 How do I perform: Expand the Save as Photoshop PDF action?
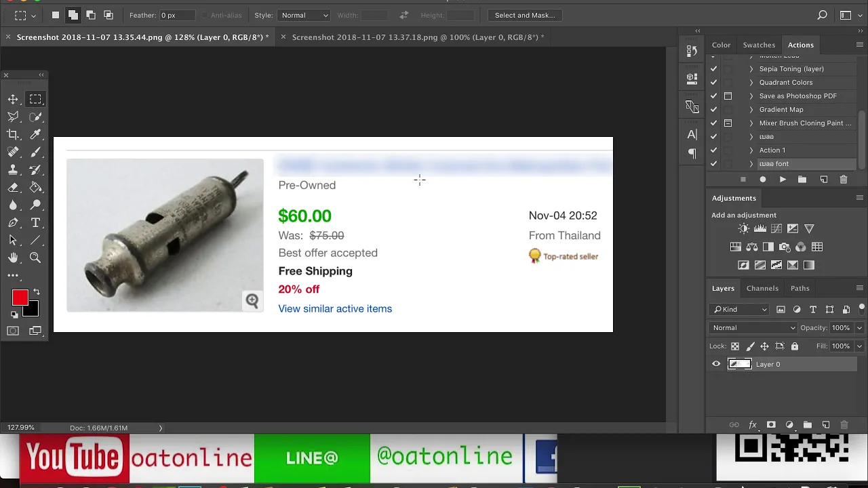[751, 96]
